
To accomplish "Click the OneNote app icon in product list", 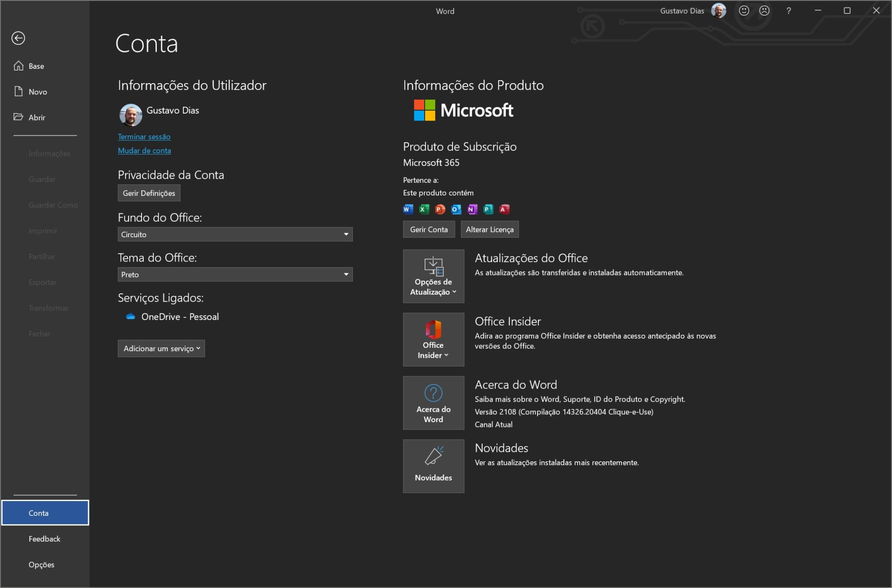I will (x=473, y=209).
